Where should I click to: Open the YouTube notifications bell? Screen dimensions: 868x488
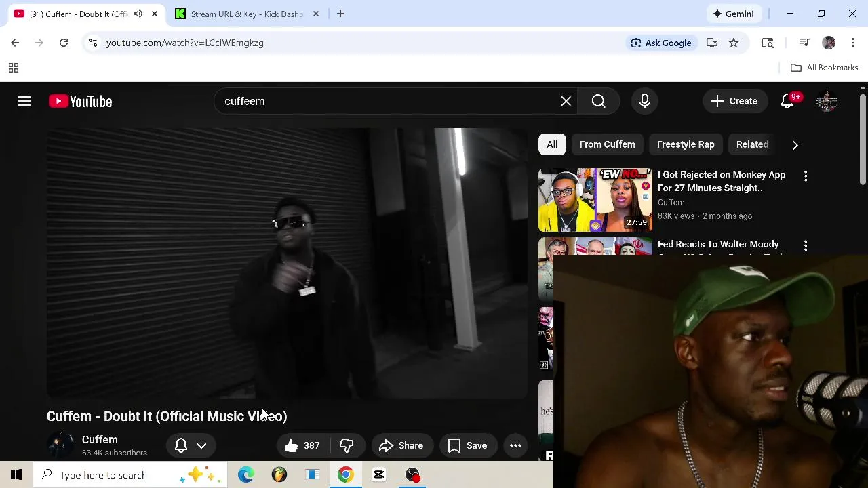tap(788, 101)
